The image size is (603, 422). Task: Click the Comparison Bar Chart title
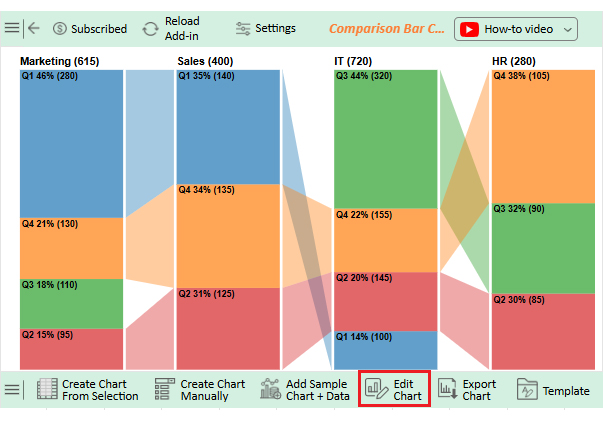(386, 29)
